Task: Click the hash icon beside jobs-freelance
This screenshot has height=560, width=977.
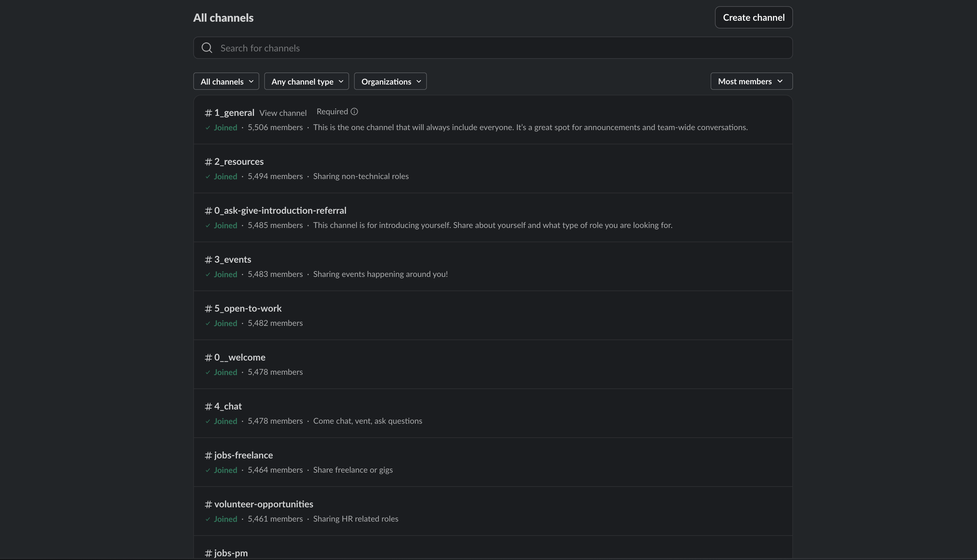Action: pyautogui.click(x=208, y=455)
